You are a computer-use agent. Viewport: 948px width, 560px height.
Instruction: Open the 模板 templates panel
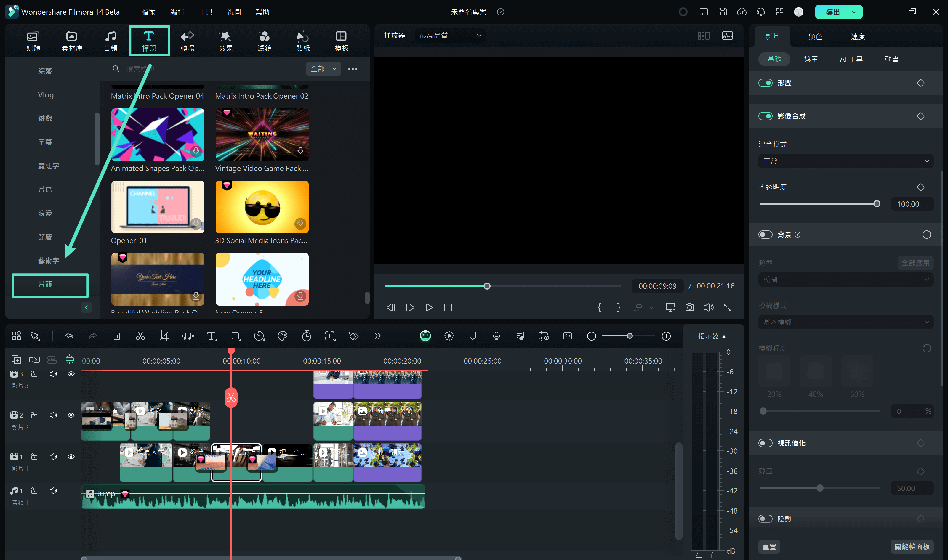(341, 41)
